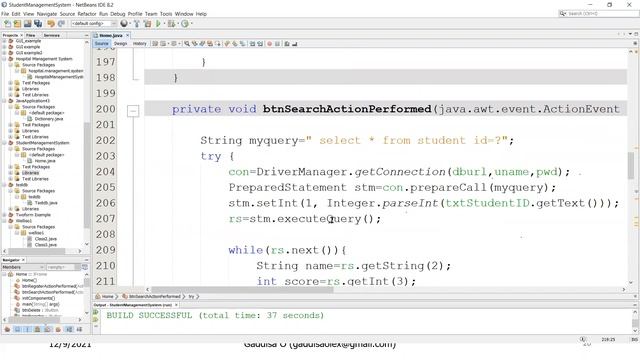Switch to the Services tab
Viewport: 640px width, 360px height.
(52, 36)
